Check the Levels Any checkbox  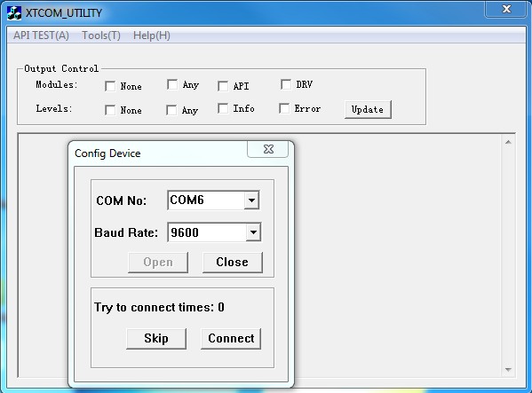171,110
